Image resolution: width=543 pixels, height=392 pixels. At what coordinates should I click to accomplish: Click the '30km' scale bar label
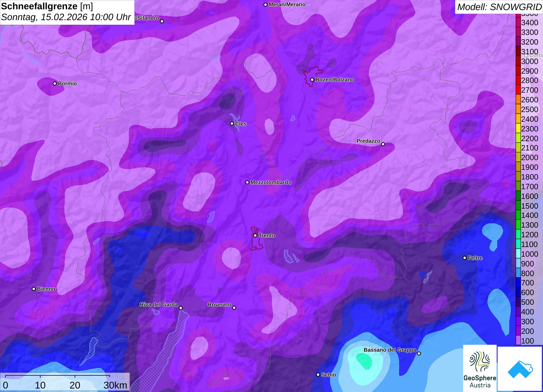(115, 385)
